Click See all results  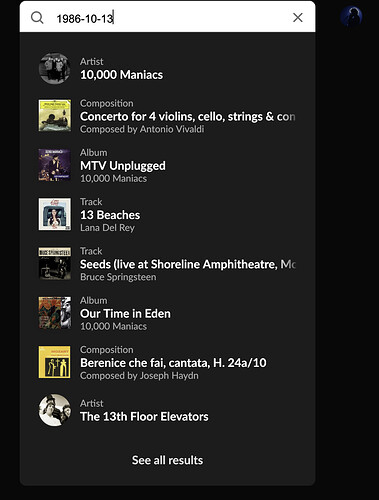[x=167, y=460]
